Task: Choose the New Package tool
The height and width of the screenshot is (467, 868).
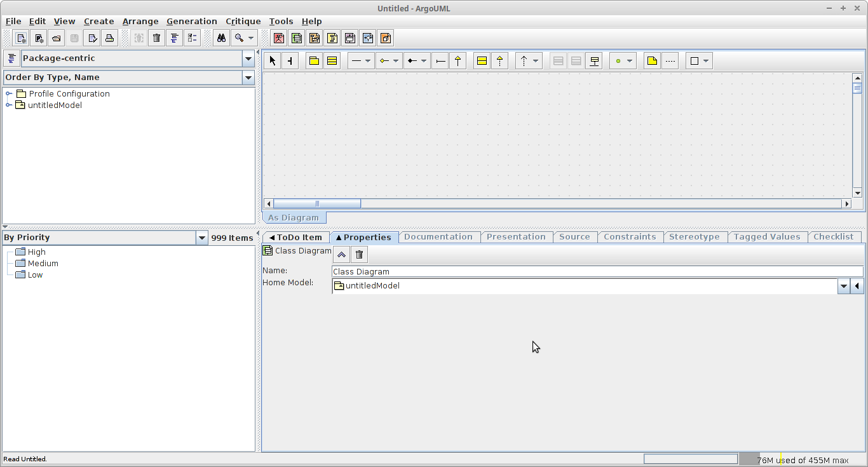Action: [x=314, y=61]
